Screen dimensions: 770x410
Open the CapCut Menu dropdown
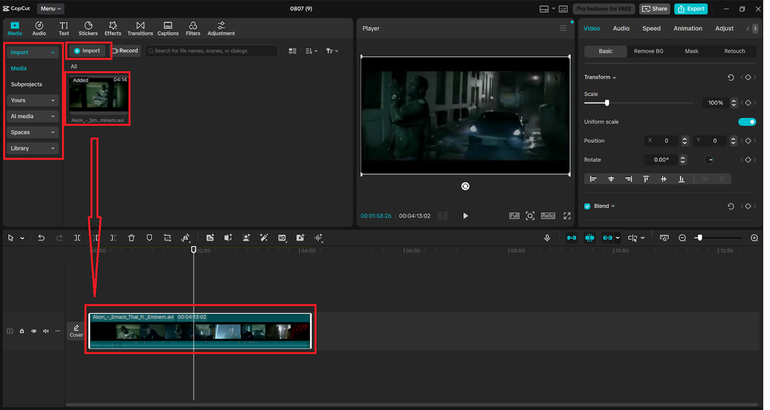tap(52, 8)
